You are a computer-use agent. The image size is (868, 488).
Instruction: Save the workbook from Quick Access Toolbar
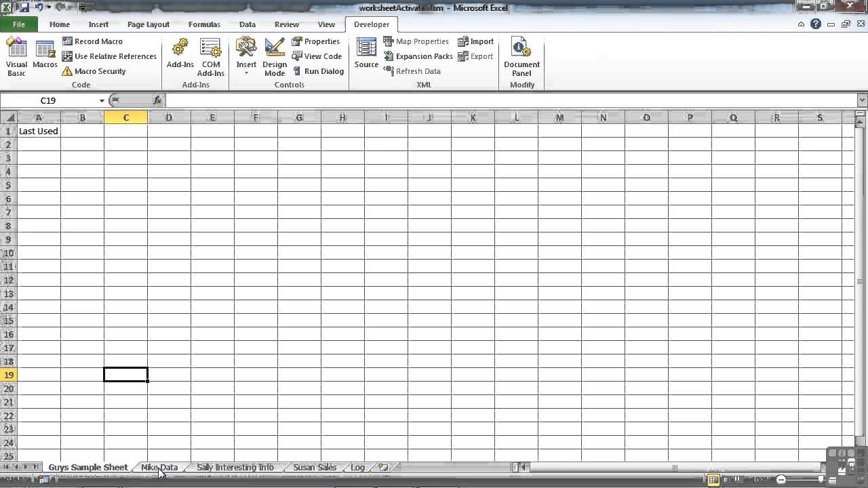(25, 7)
